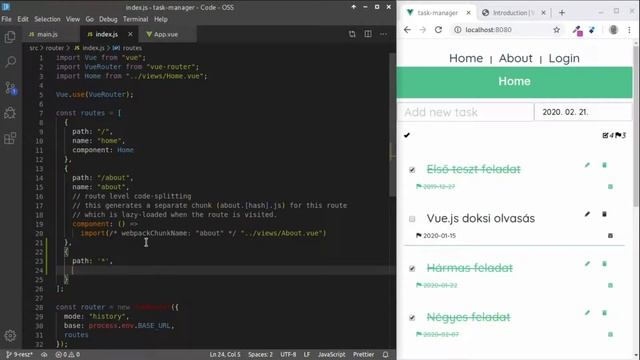
Task: Open the calendar icon for Vue.js doksi task
Action: [610, 236]
